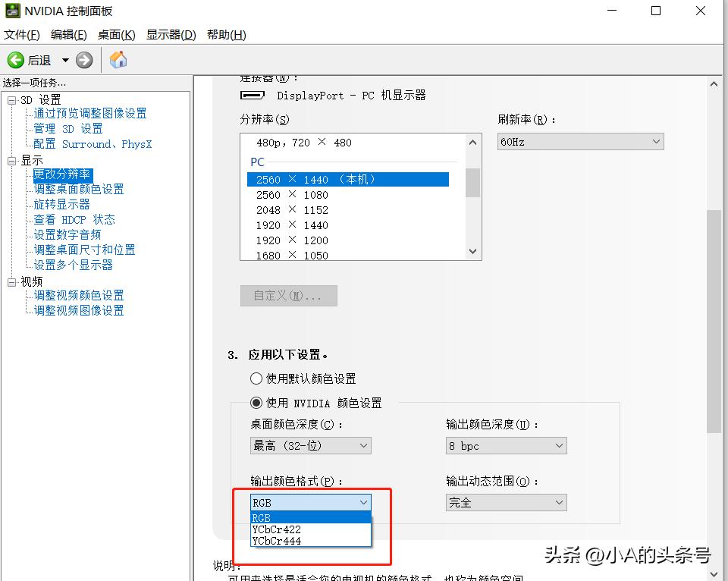Viewport: 728px width, 581px height.
Task: Open the 文件 menu
Action: 21,35
